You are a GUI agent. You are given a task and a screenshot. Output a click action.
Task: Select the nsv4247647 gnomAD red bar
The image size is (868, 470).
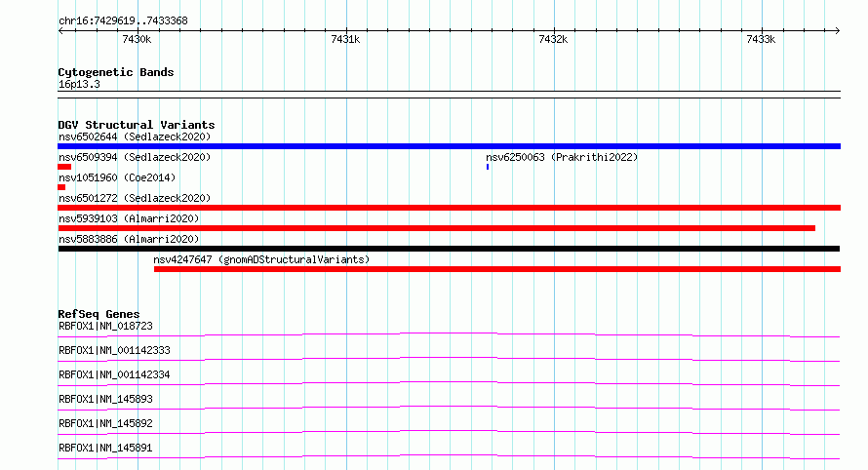coord(497,269)
